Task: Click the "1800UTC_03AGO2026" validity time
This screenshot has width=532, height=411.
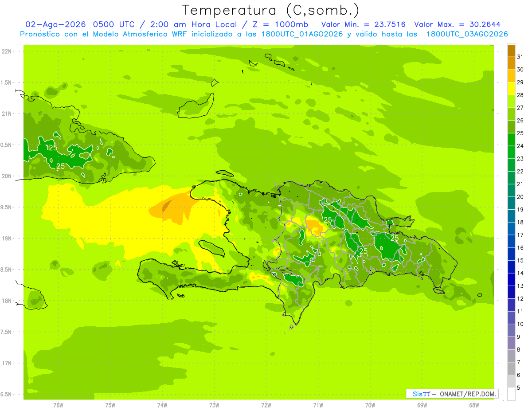Action: click(x=467, y=34)
